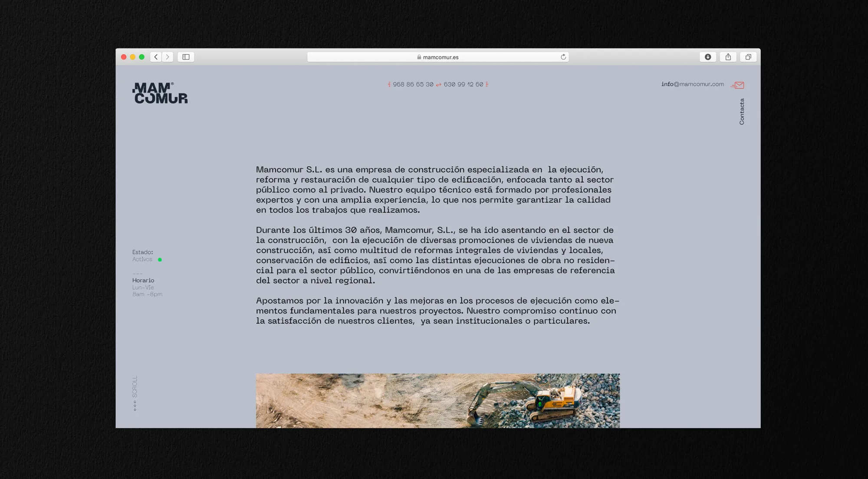Click the Horario label

click(x=143, y=281)
